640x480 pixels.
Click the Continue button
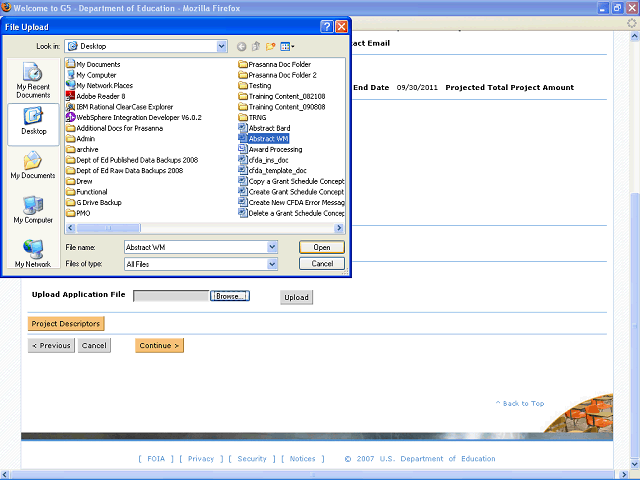click(x=159, y=345)
